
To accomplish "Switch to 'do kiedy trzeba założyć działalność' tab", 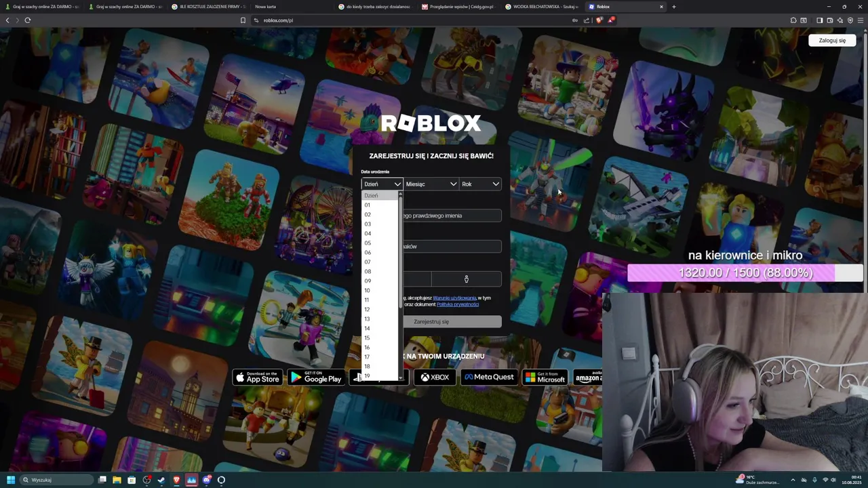I will 376,7.
